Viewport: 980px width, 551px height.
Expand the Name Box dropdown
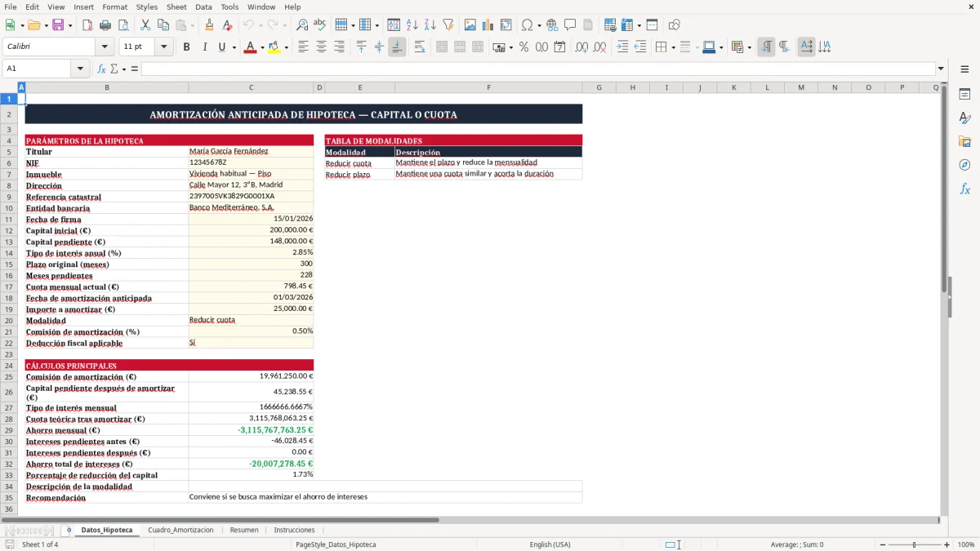pyautogui.click(x=81, y=69)
